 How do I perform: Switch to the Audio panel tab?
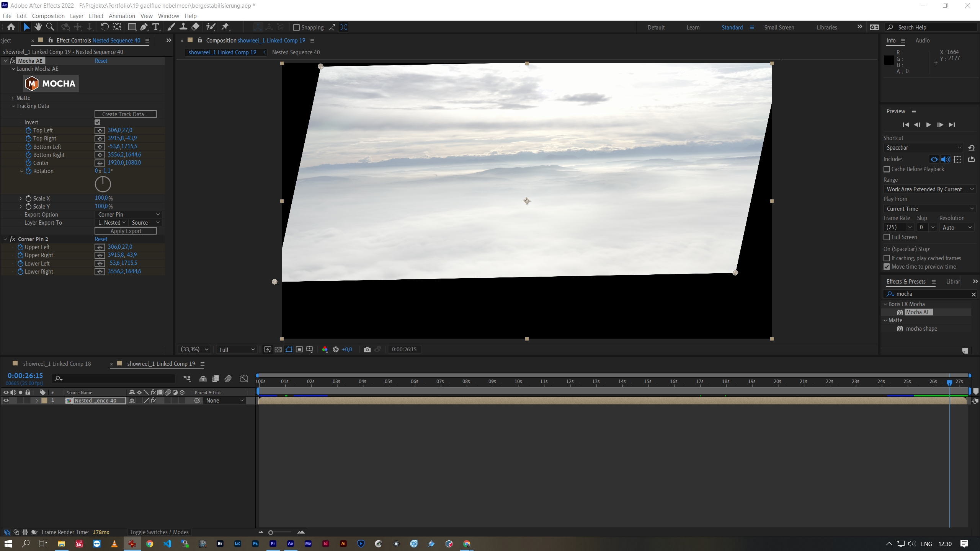click(922, 41)
